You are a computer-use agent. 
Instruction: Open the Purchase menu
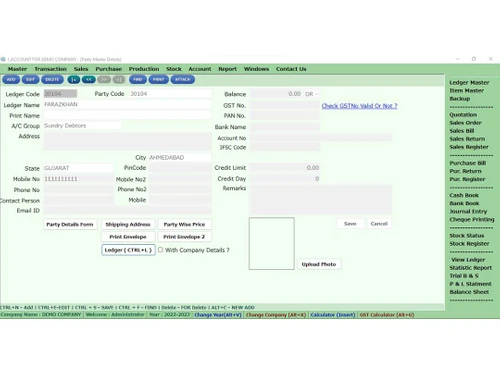tap(108, 69)
